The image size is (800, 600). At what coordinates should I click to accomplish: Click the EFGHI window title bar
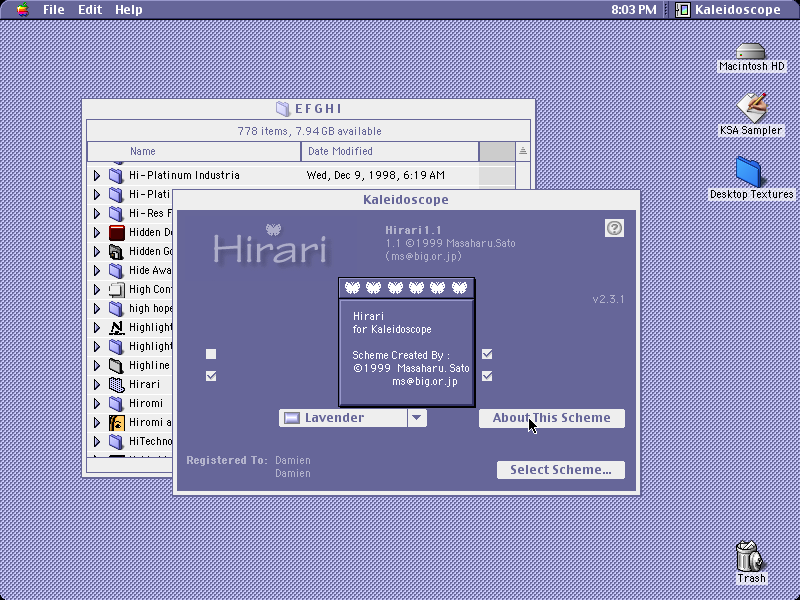pos(309,109)
